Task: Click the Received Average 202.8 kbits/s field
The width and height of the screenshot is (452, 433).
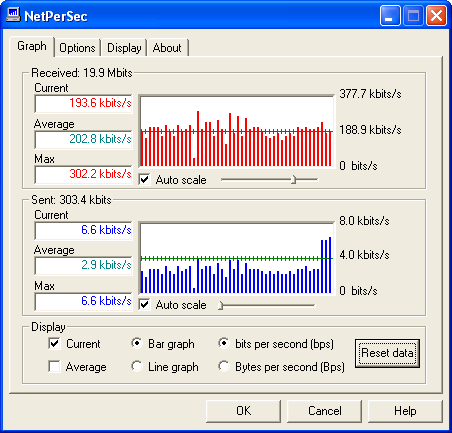Action: tap(84, 140)
